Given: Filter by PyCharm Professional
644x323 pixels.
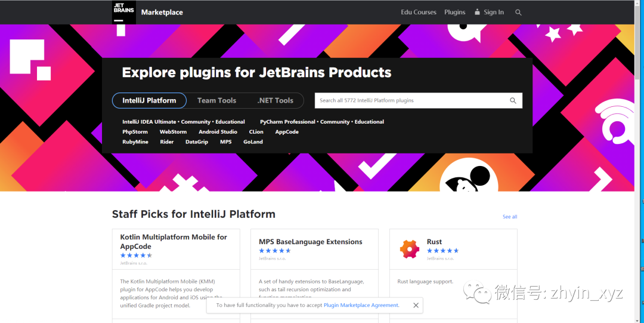Looking at the screenshot, I should pos(287,122).
